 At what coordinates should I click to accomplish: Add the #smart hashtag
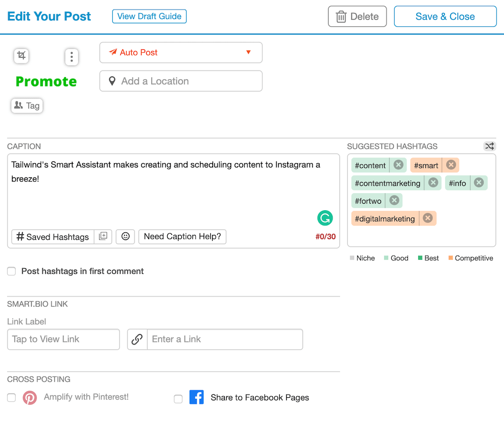tap(426, 165)
